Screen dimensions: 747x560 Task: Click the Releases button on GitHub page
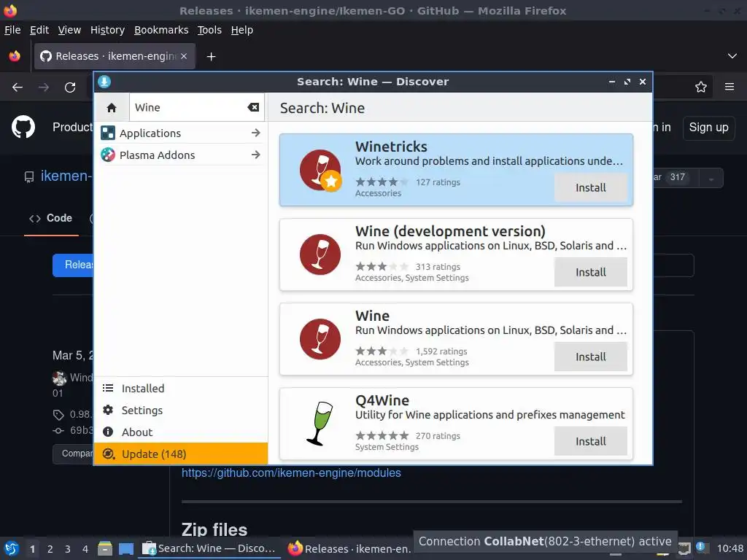[74, 265]
